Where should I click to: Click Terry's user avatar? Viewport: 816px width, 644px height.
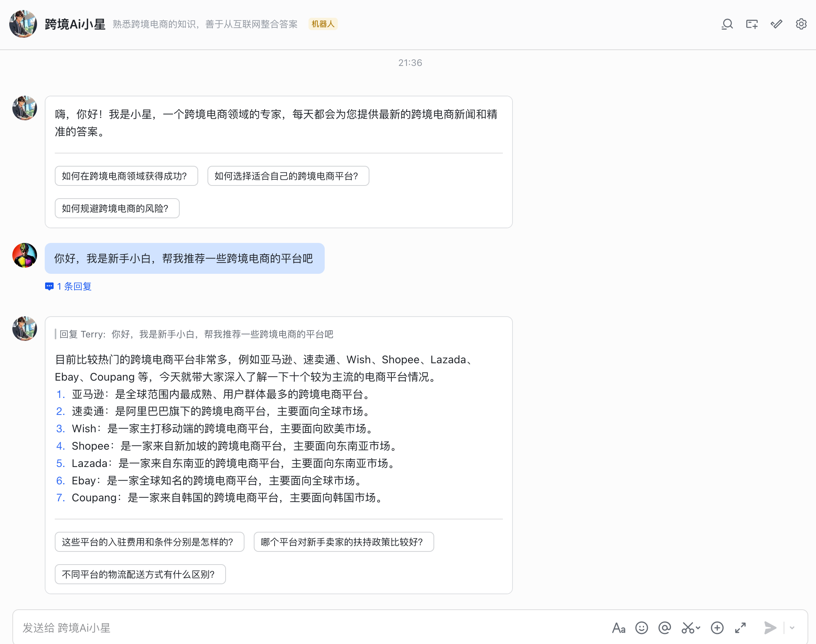25,255
